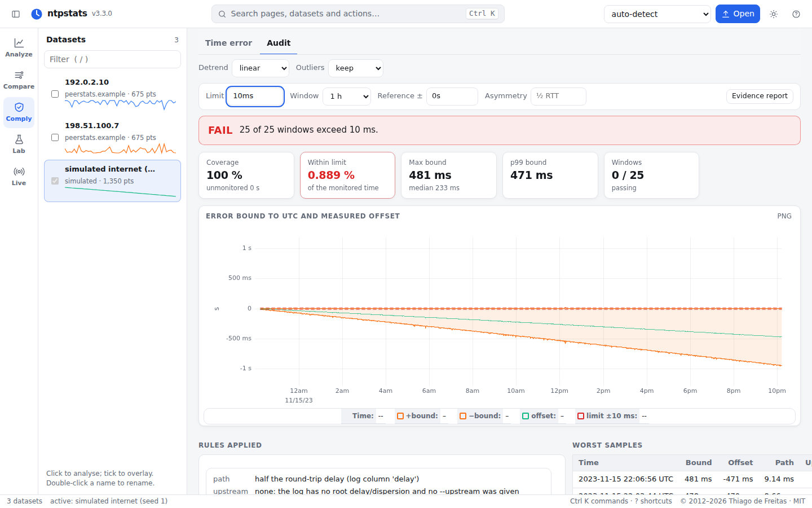The height and width of the screenshot is (508, 812).
Task: Click the datasets Filter field
Action: click(112, 59)
